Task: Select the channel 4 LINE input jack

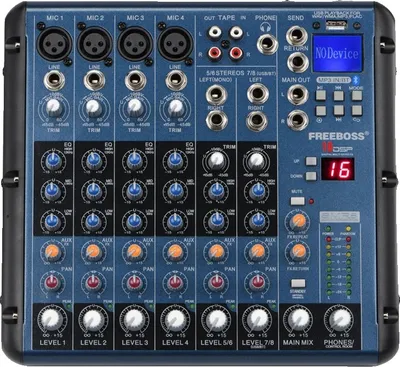Action: pos(176,80)
